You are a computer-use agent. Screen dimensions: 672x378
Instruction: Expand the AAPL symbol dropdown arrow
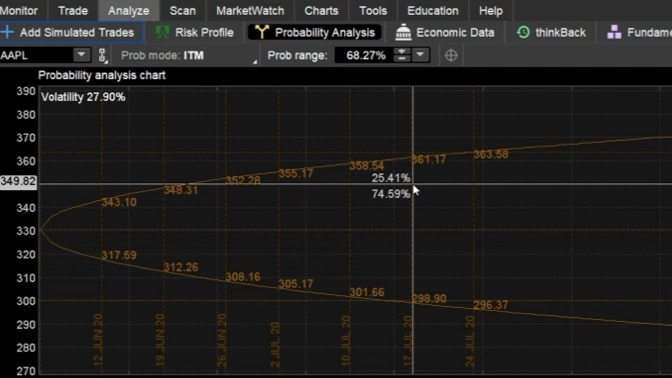pyautogui.click(x=81, y=55)
